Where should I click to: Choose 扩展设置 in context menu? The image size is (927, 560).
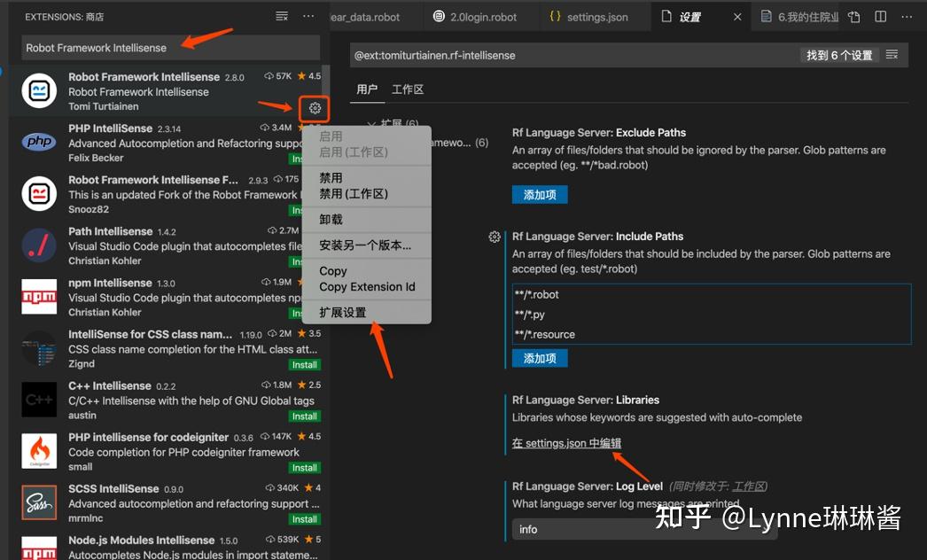[x=342, y=312]
